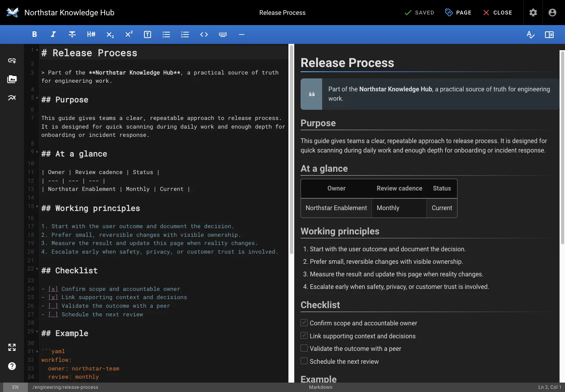Open PAGE properties button

click(458, 13)
